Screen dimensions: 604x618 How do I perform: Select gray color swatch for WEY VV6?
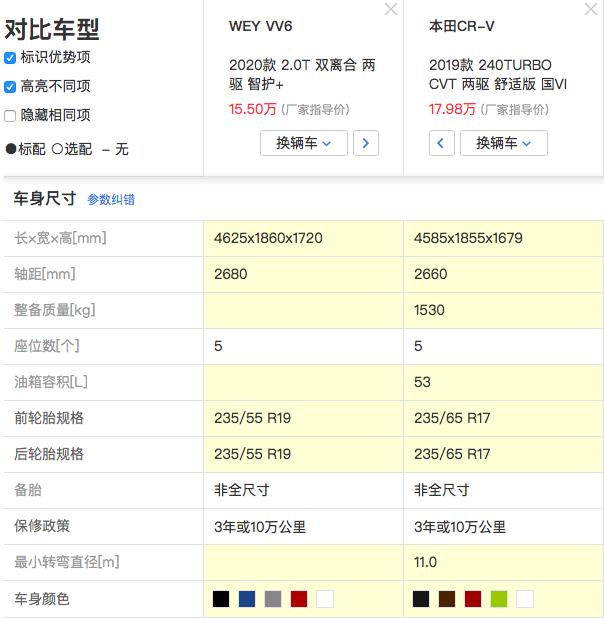(273, 599)
